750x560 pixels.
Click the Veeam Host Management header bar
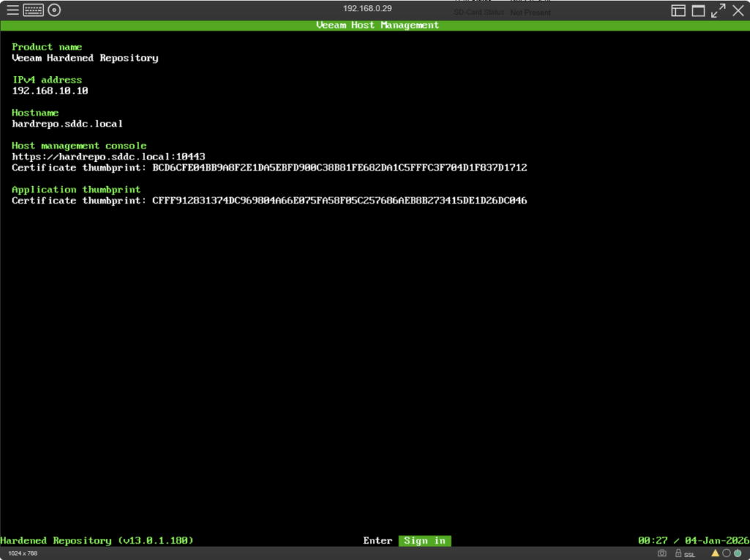pos(377,25)
